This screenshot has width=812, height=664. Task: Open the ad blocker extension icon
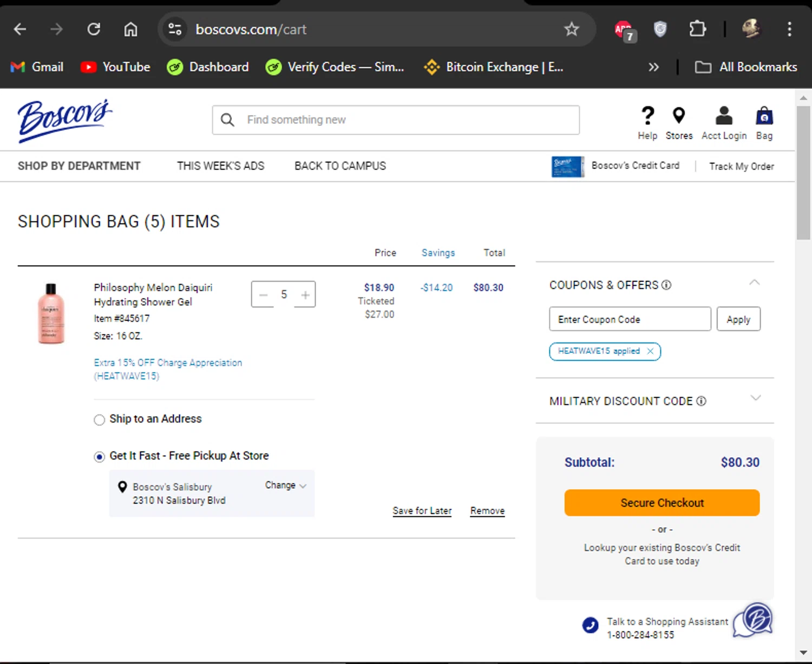click(625, 30)
